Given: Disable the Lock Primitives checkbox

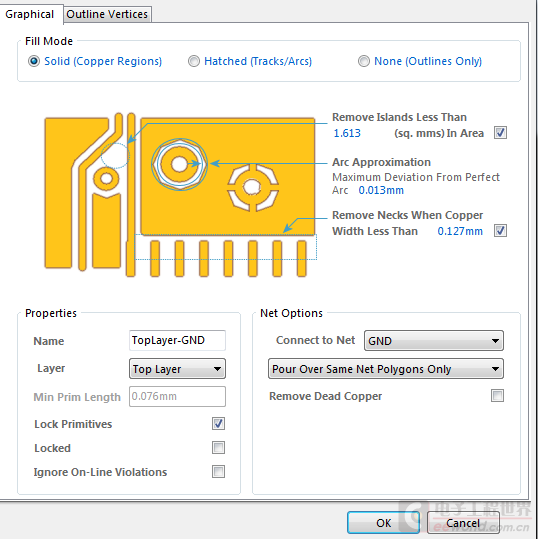Looking at the screenshot, I should pyautogui.click(x=218, y=424).
